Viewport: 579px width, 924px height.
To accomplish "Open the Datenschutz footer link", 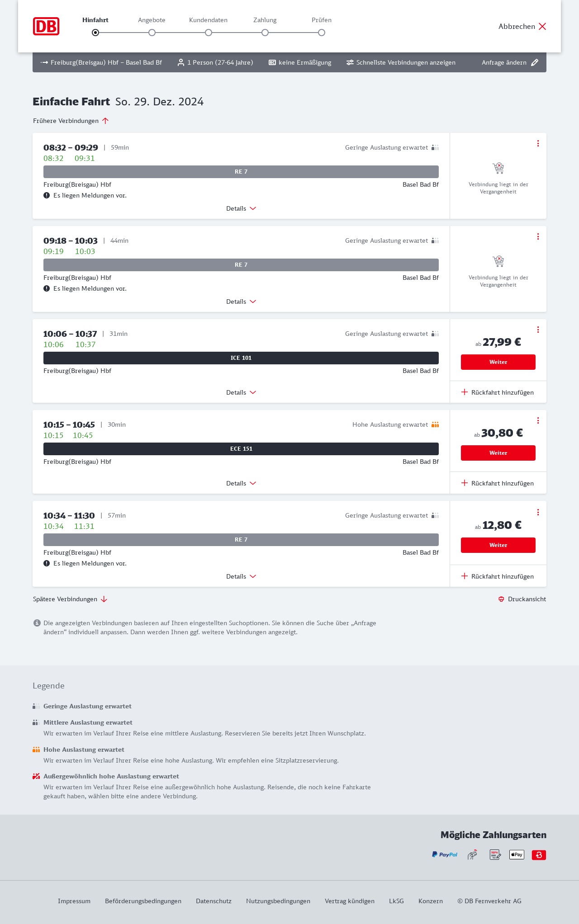I will click(214, 901).
